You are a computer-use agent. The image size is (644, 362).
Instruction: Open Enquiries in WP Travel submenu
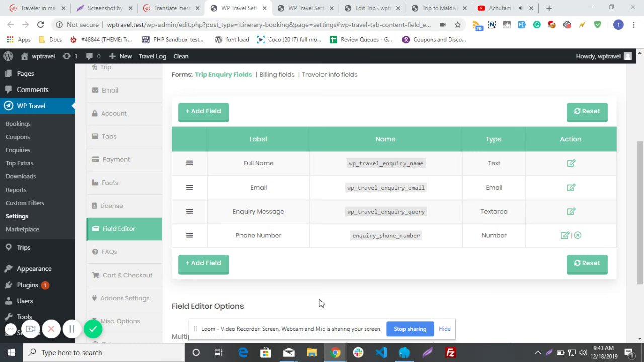18,150
